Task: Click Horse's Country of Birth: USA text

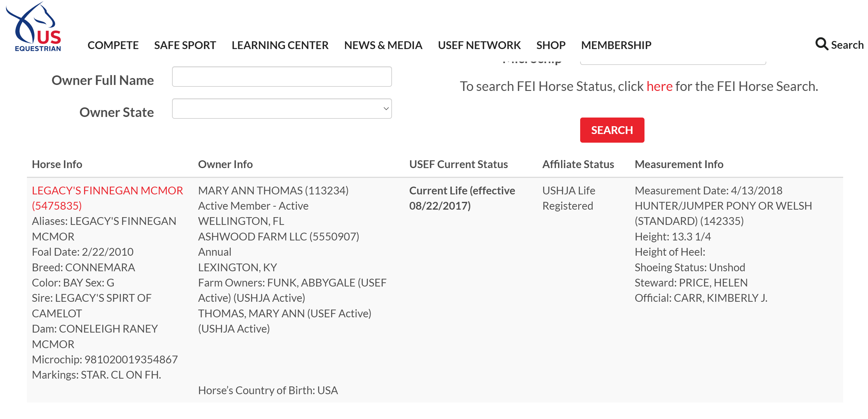Action: (267, 390)
